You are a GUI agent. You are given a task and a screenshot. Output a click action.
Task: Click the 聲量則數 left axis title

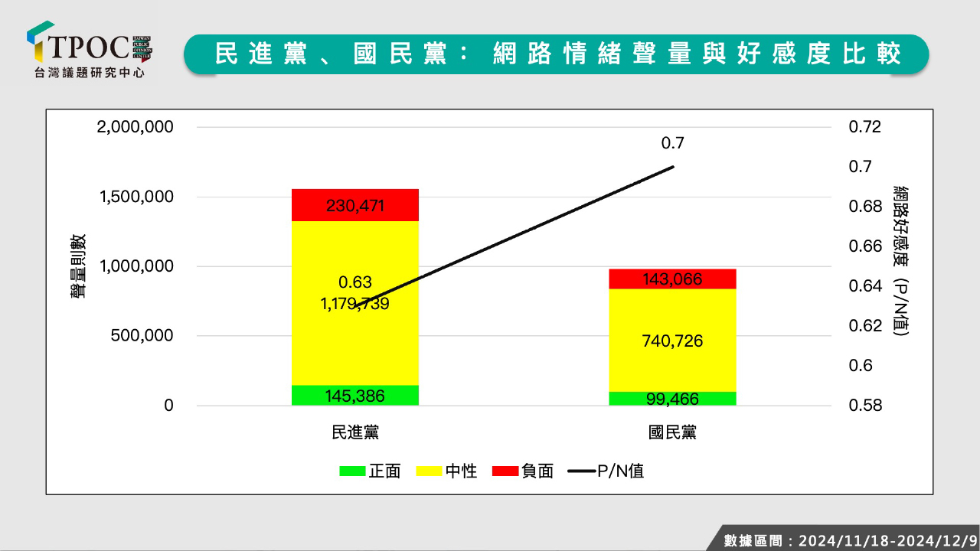coord(79,266)
